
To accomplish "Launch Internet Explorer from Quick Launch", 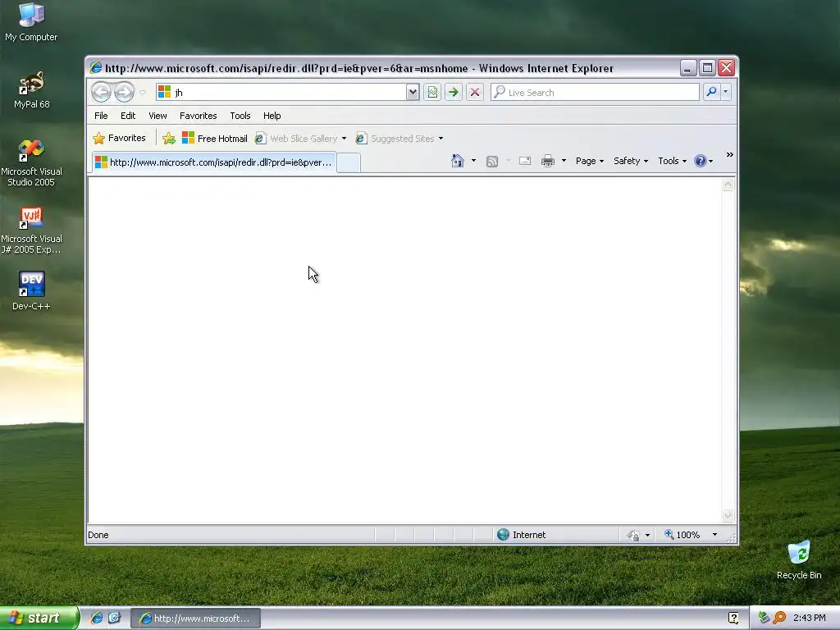I will pyautogui.click(x=97, y=619).
